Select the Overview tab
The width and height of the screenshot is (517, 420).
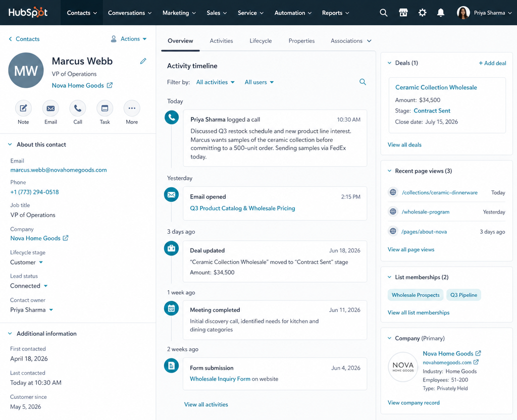click(180, 41)
